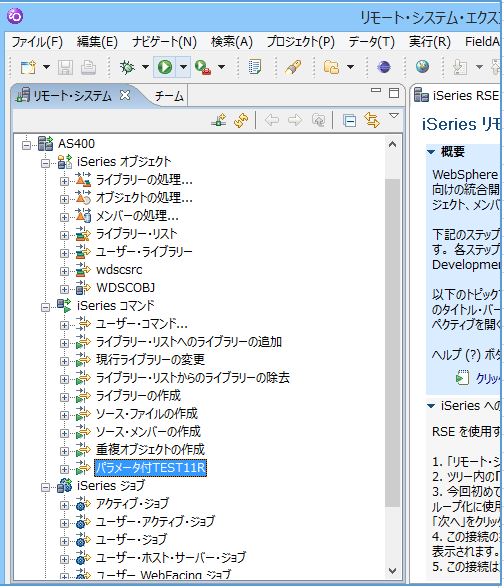The image size is (504, 588).
Task: Click the tree scrollbar down arrow
Action: tap(393, 571)
